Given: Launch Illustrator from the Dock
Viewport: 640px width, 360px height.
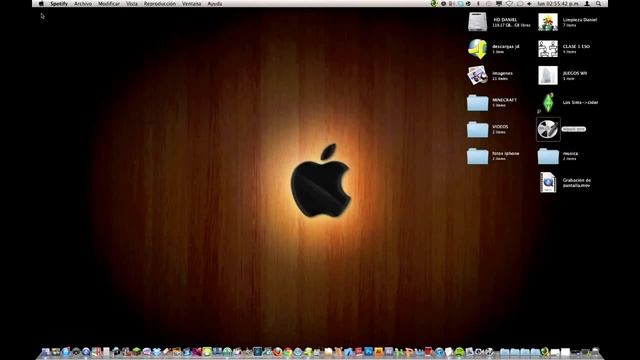Looking at the screenshot, I should click(x=378, y=351).
